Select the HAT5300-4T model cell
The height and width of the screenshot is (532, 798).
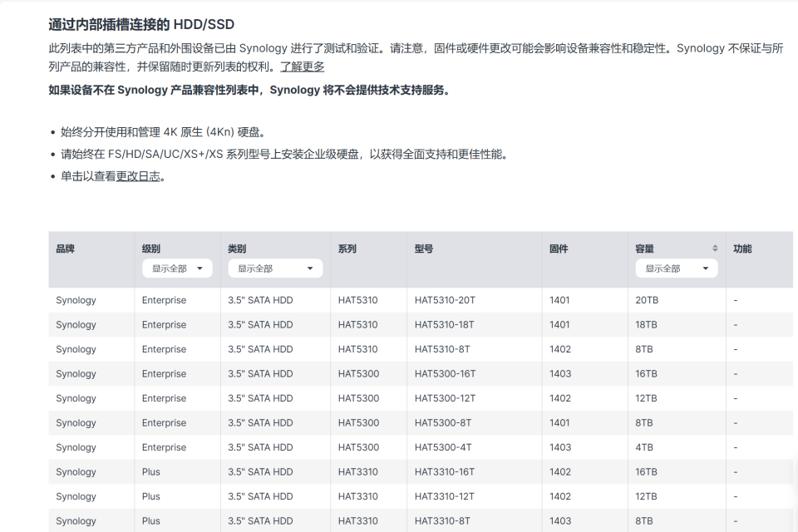pos(442,447)
